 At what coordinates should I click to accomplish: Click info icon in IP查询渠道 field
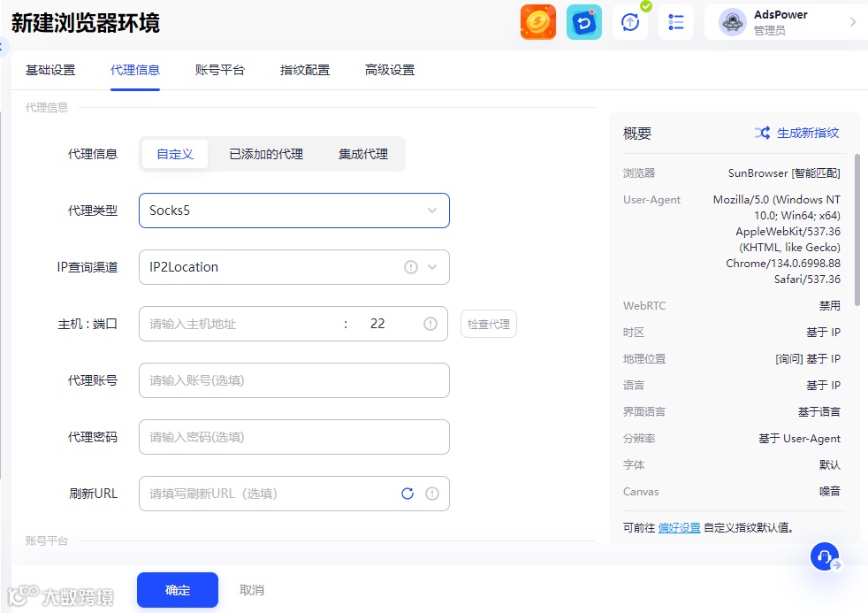tap(411, 267)
